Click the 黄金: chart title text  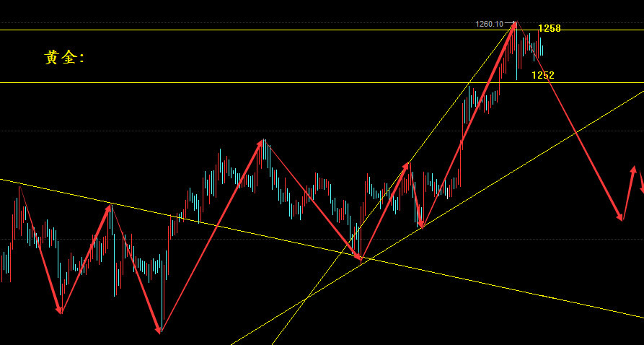64,58
